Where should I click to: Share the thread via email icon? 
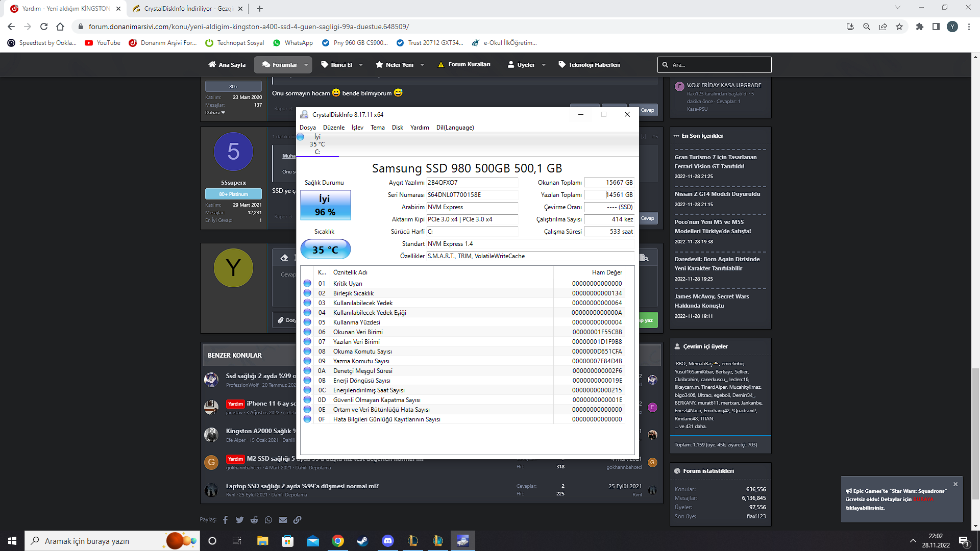(x=283, y=520)
